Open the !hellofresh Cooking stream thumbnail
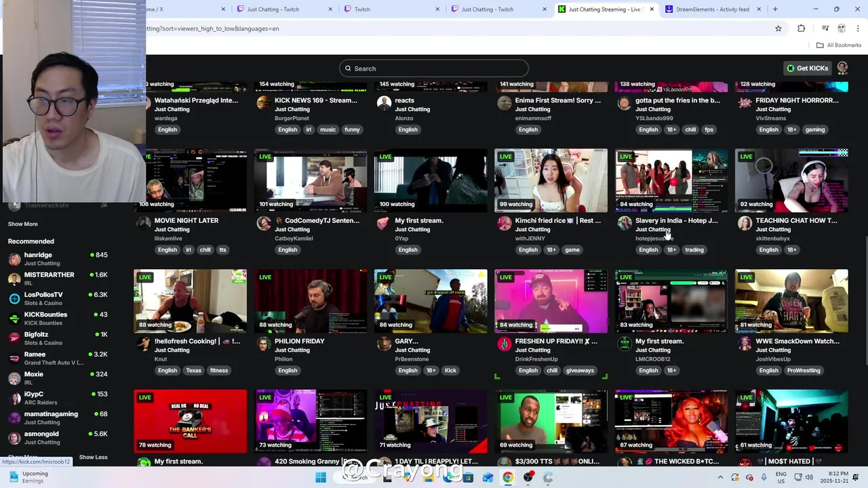 point(190,301)
